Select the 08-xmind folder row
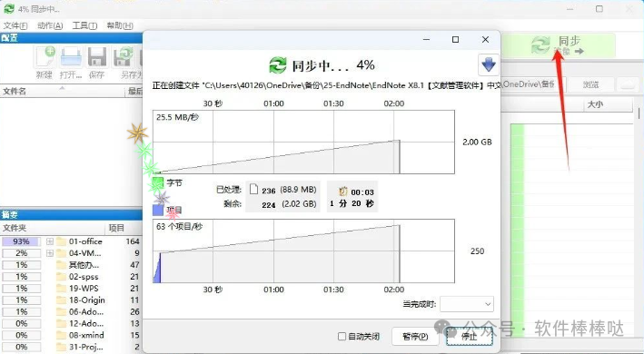The height and width of the screenshot is (354, 644). pyautogui.click(x=72, y=335)
